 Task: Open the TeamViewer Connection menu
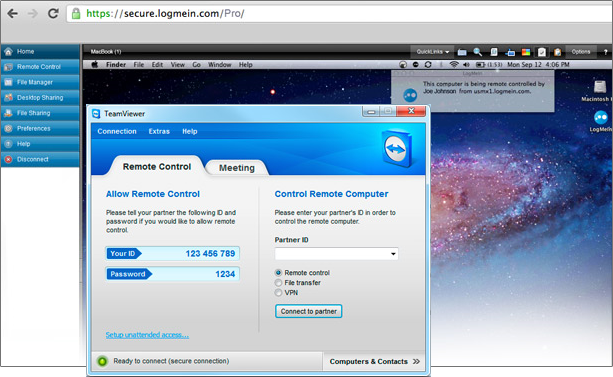click(x=117, y=131)
